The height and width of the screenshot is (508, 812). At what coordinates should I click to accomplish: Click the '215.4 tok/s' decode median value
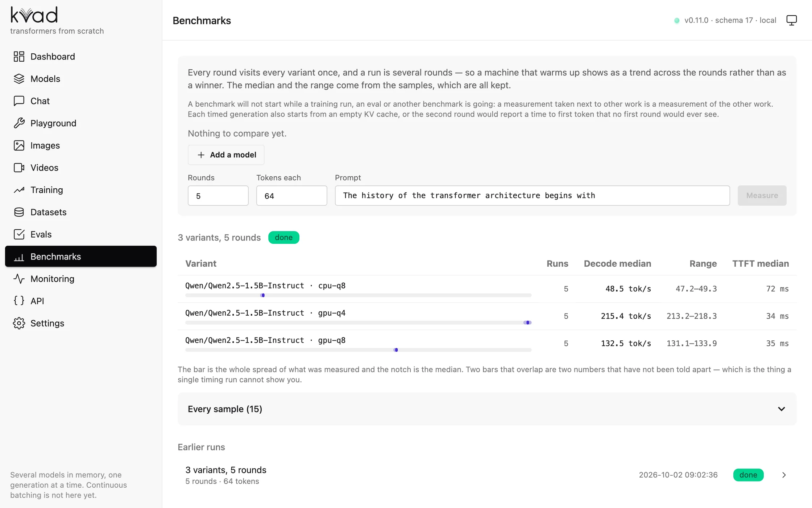click(x=626, y=316)
